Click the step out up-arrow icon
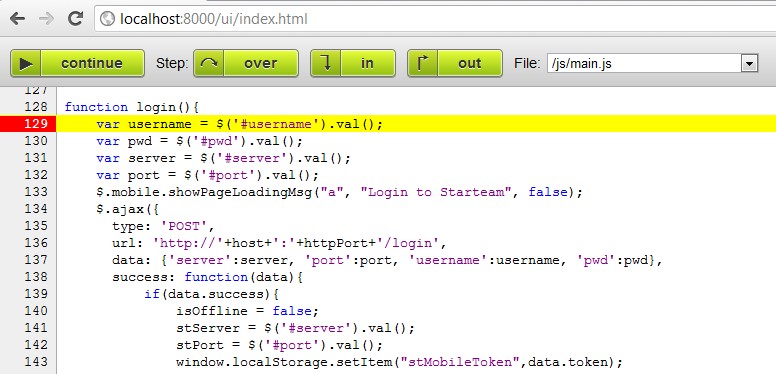The width and height of the screenshot is (776, 374). click(x=423, y=63)
